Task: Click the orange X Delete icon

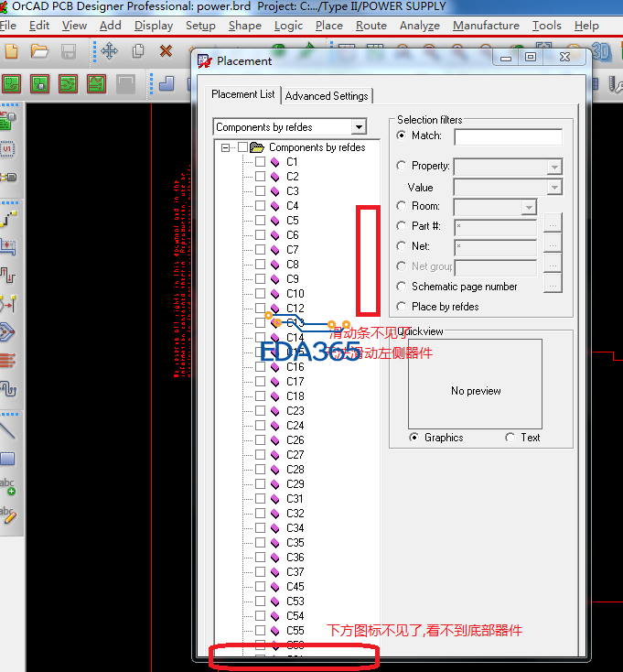Action: 166,51
